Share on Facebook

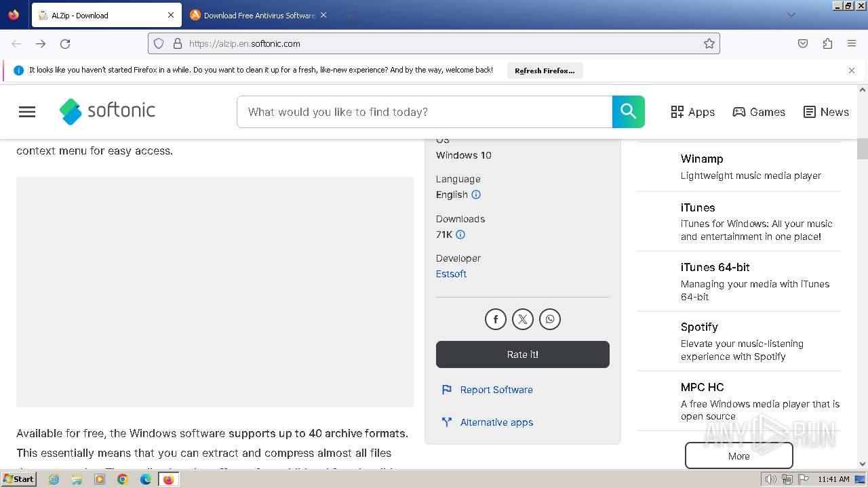[496, 319]
